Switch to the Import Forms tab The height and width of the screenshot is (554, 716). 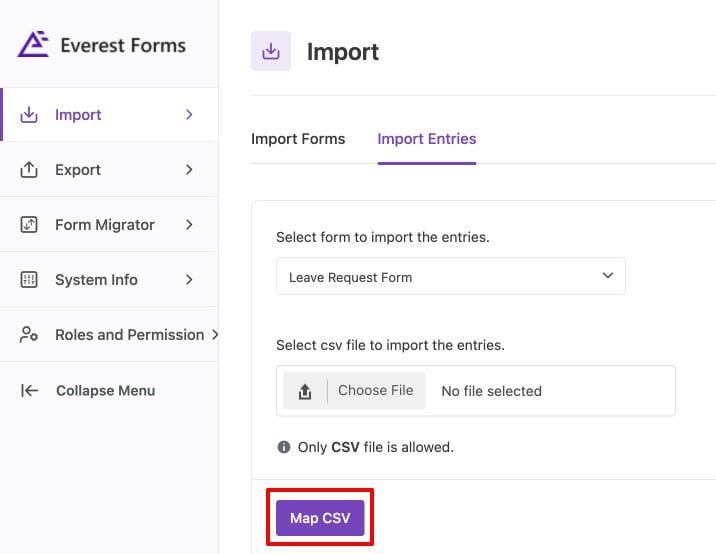tap(298, 139)
